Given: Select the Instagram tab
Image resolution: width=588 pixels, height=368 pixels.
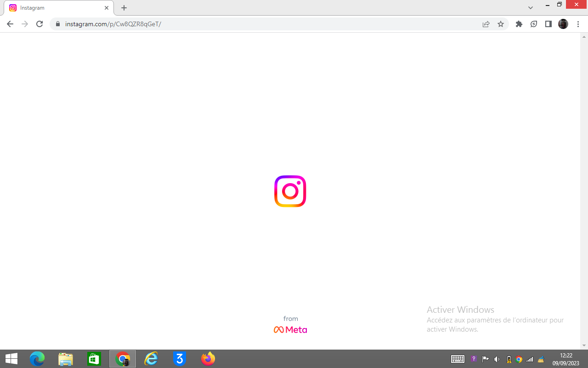Looking at the screenshot, I should point(55,8).
